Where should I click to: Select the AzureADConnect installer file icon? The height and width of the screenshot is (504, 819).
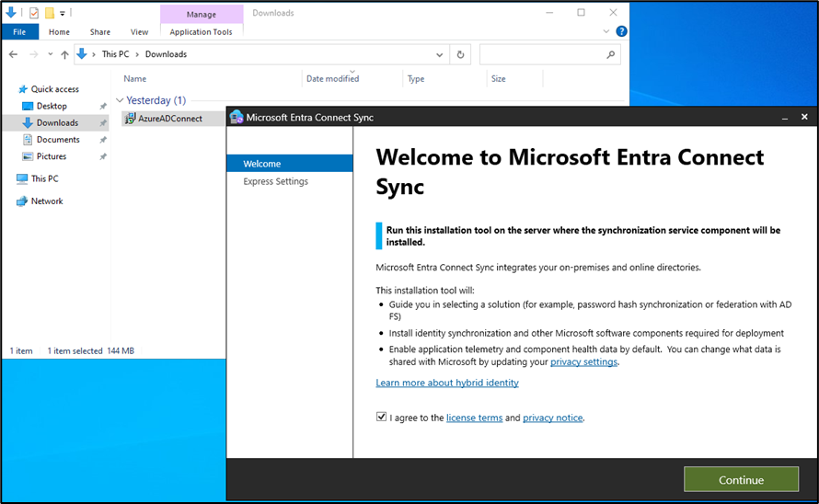coord(130,119)
